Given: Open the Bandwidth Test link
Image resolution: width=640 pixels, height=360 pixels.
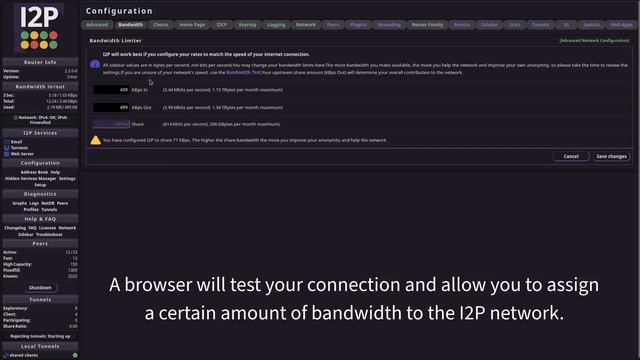Looking at the screenshot, I should click(243, 73).
